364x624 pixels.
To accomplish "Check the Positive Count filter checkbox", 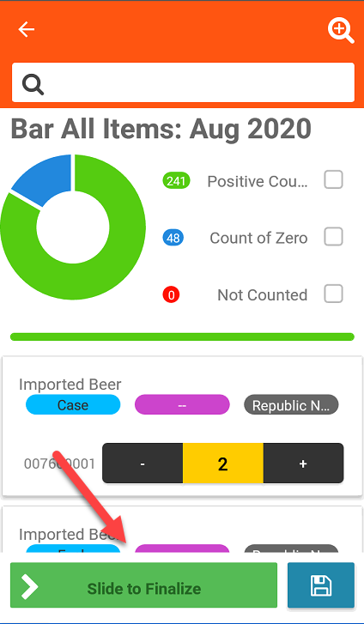I will point(333,179).
